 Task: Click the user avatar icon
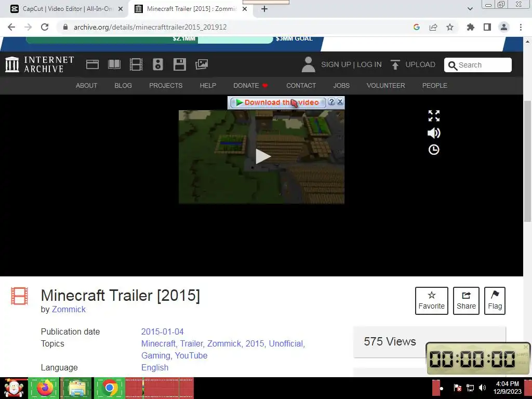(308, 64)
